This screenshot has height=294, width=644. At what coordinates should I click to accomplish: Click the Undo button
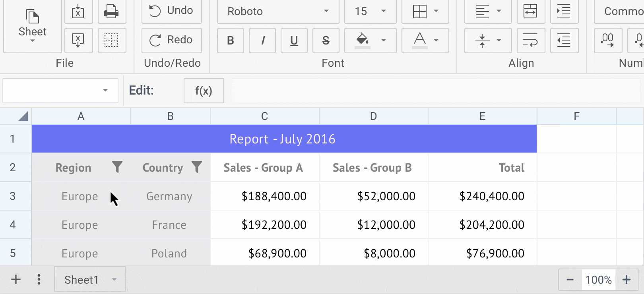point(171,11)
